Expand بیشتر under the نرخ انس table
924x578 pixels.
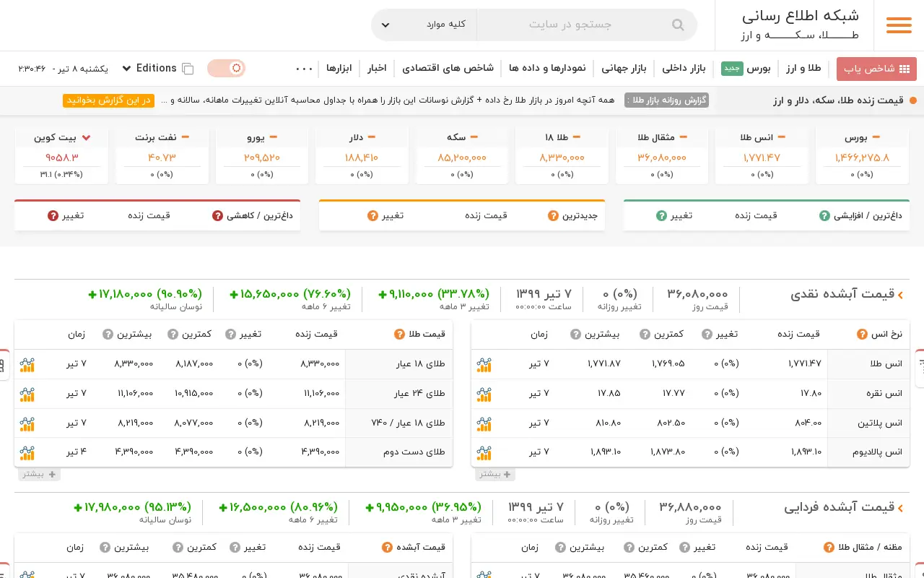(x=495, y=474)
